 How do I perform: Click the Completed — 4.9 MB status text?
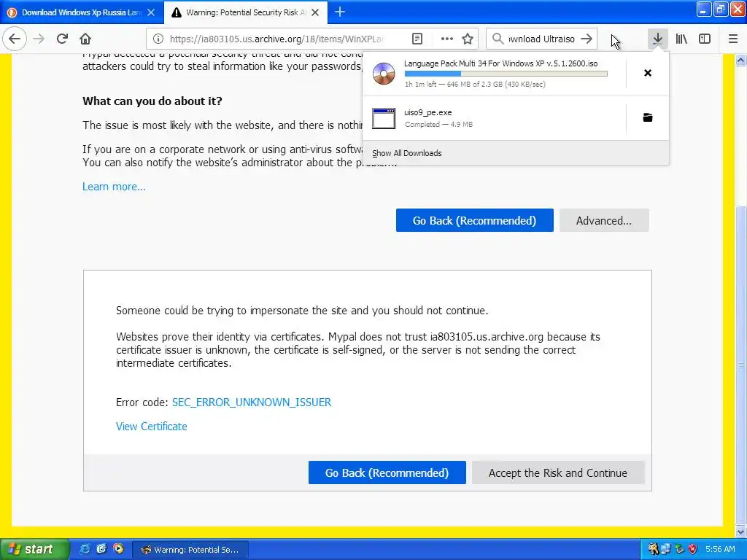(x=438, y=124)
